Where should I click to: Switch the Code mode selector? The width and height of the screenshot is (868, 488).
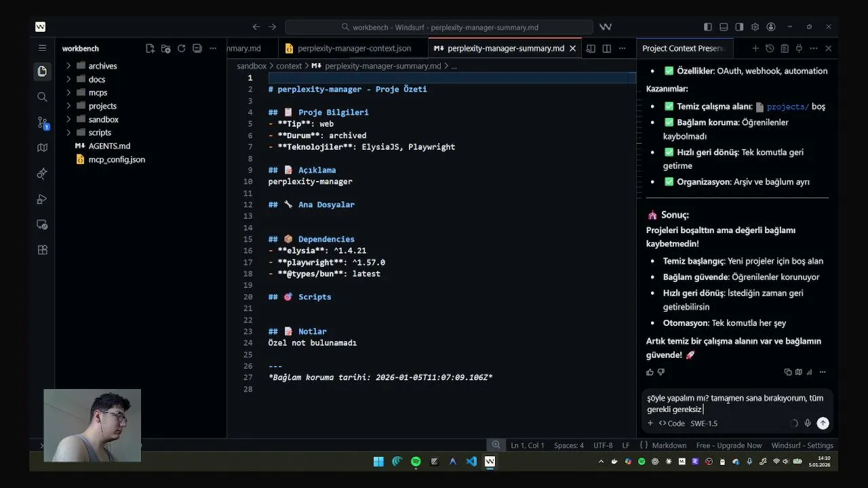tap(672, 423)
